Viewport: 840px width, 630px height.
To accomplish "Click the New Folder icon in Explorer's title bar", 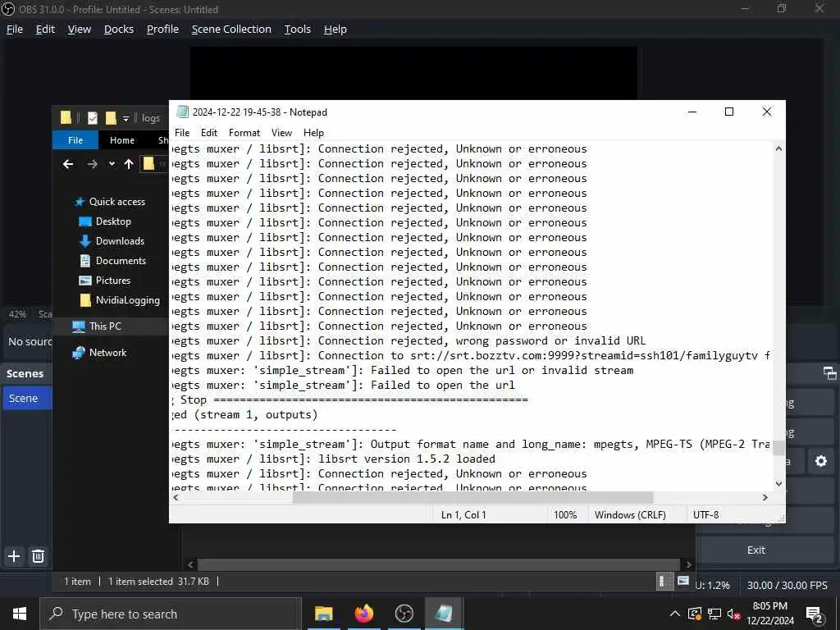I will point(111,118).
